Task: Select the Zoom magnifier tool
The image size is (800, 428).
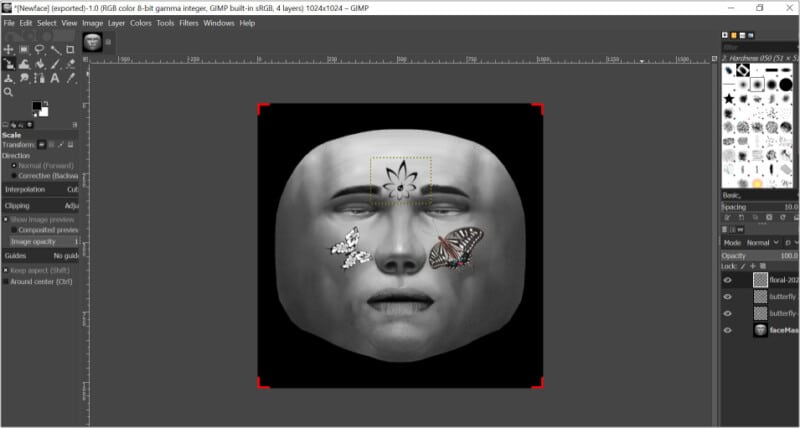Action: (x=9, y=92)
